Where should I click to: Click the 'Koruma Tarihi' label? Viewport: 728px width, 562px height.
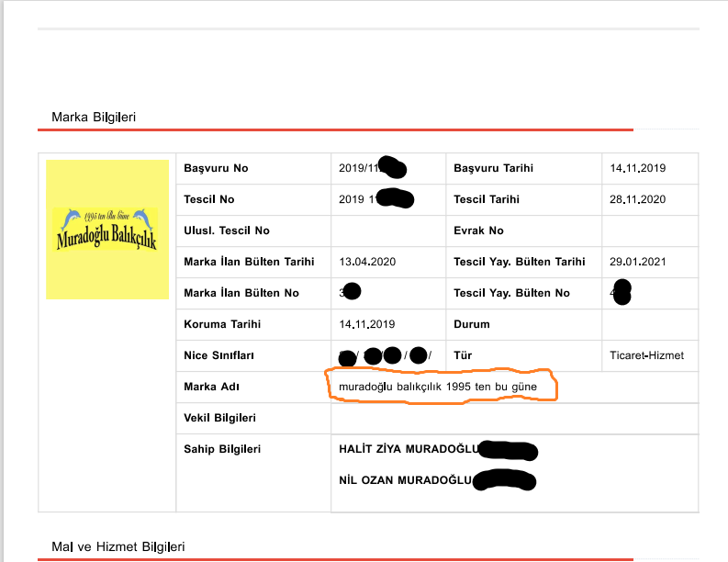(x=222, y=324)
